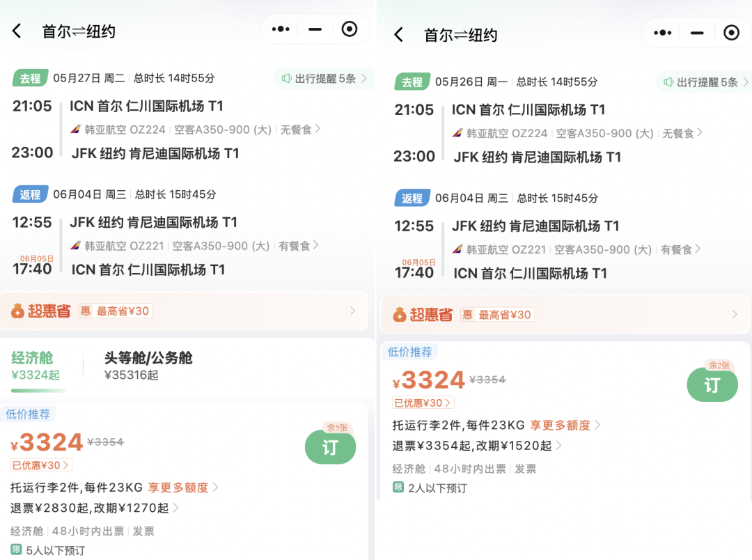Click the 惠 最高省¥30 tag, right screen
This screenshot has width=752, height=560.
point(497,315)
